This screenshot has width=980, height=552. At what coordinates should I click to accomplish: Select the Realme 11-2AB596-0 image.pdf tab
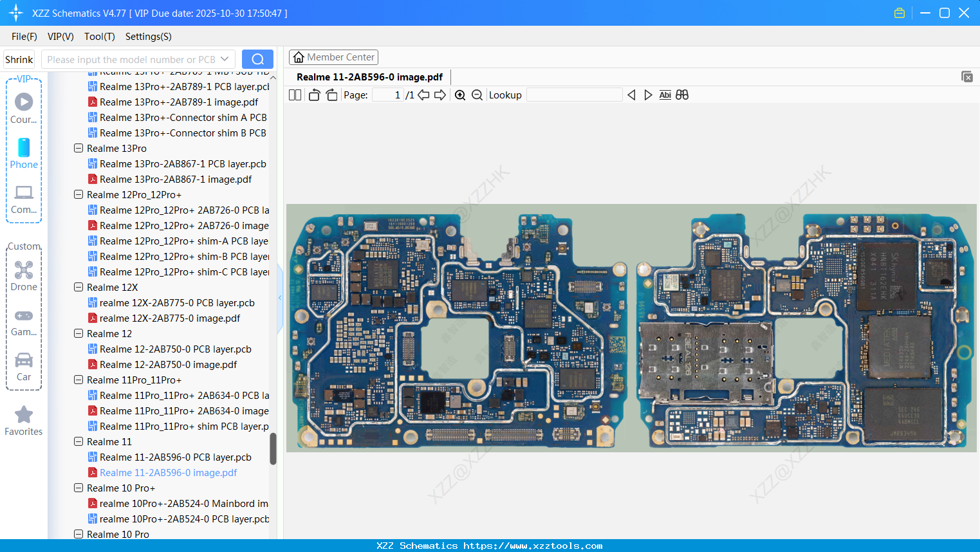[x=369, y=77]
